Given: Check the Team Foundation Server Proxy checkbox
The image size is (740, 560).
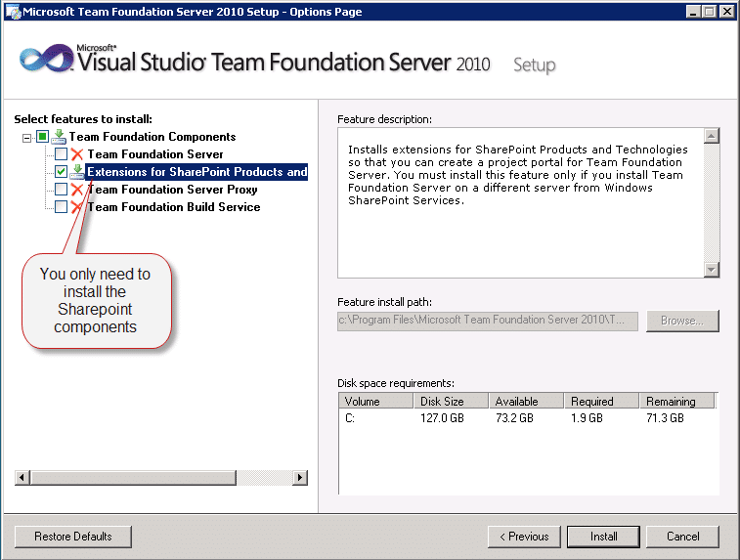Looking at the screenshot, I should [61, 190].
